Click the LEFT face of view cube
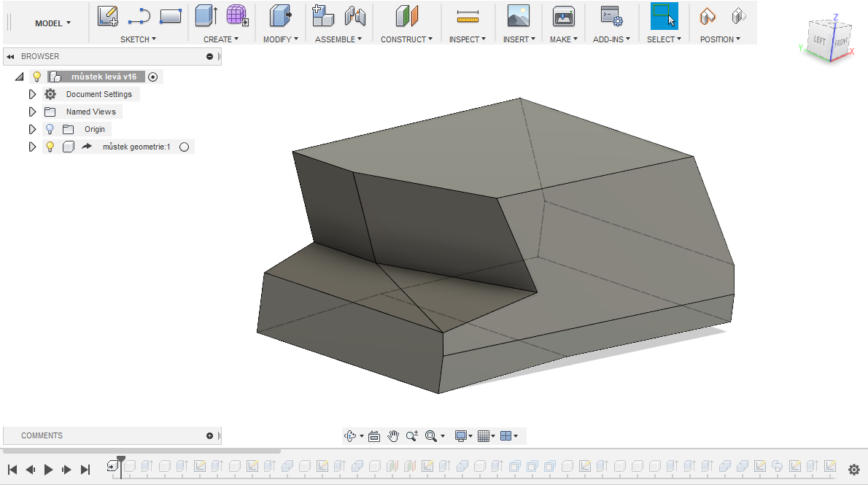The height and width of the screenshot is (485, 868). tap(820, 41)
